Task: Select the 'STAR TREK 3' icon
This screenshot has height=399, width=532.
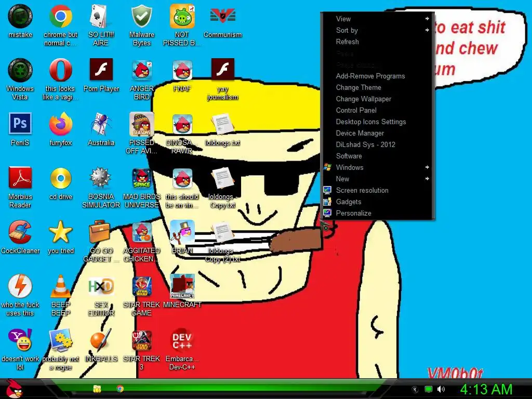Action: pyautogui.click(x=141, y=340)
